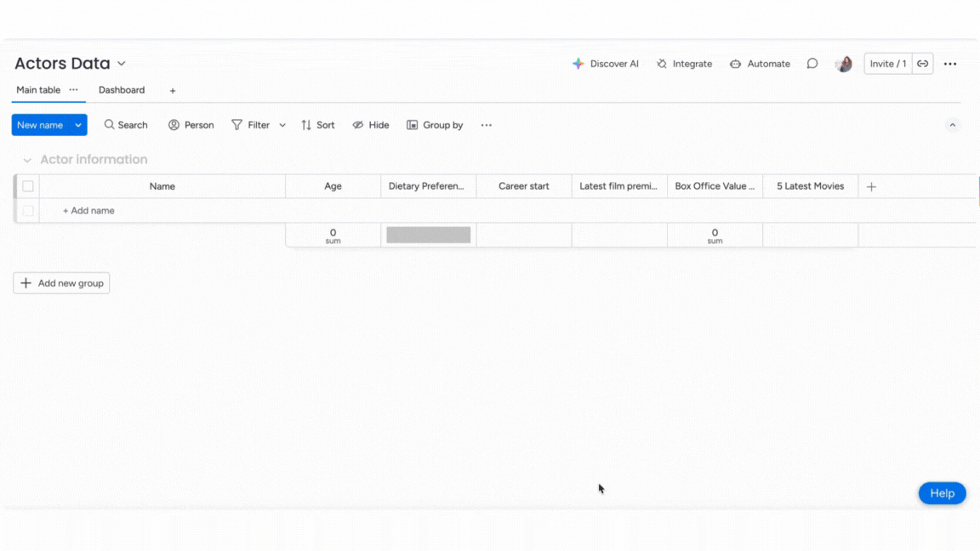Open Sort options
Image resolution: width=980 pixels, height=551 pixels.
pyautogui.click(x=317, y=125)
